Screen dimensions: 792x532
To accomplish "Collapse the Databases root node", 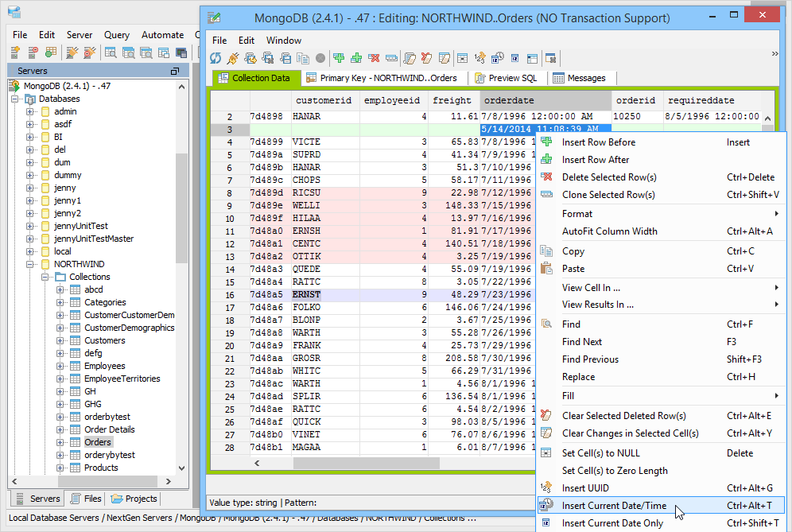I will 14,99.
